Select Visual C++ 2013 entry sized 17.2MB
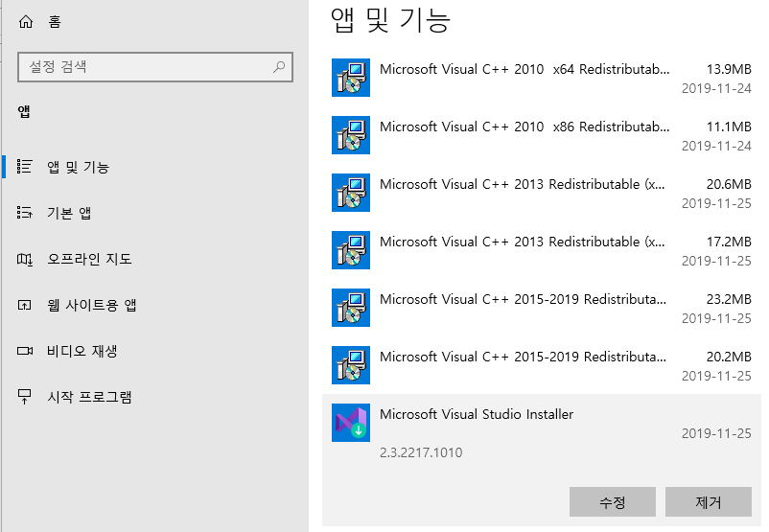 point(542,250)
